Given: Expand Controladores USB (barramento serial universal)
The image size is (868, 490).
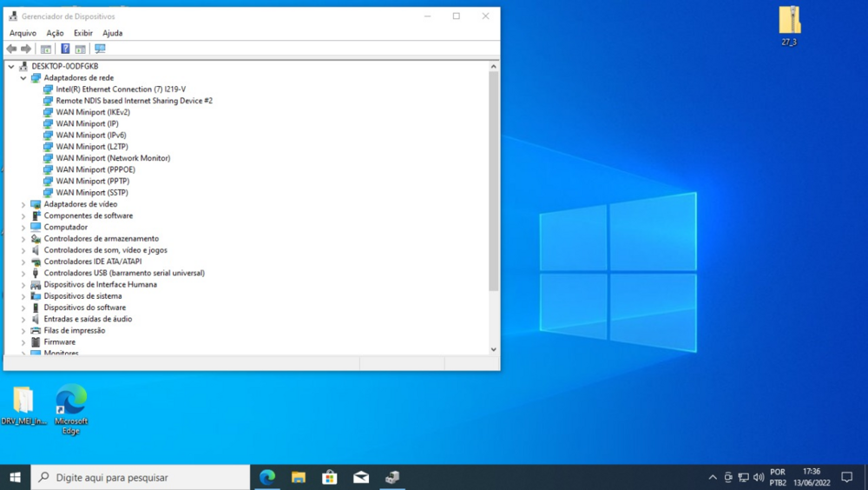Looking at the screenshot, I should click(x=23, y=273).
